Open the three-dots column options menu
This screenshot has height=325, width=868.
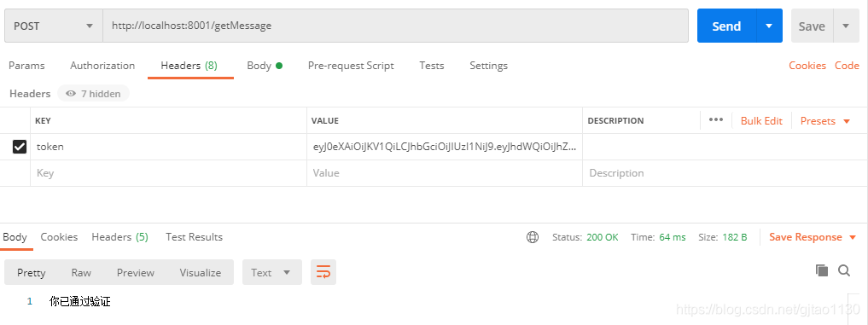click(x=716, y=120)
